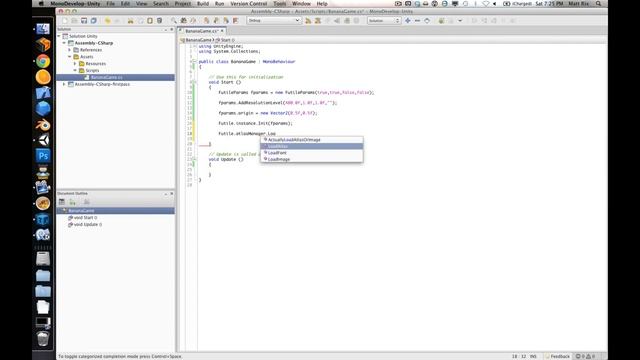Collapse the Solution Unity tree node

tap(59, 36)
